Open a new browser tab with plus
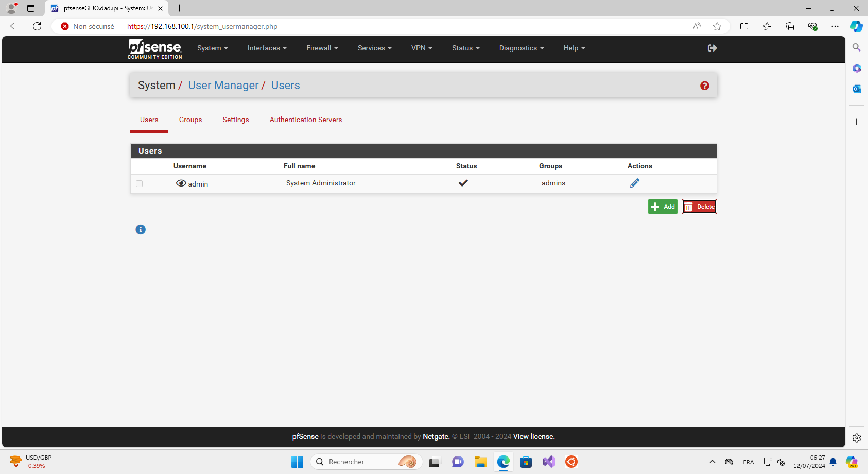Viewport: 868px width, 474px height. 179,8
